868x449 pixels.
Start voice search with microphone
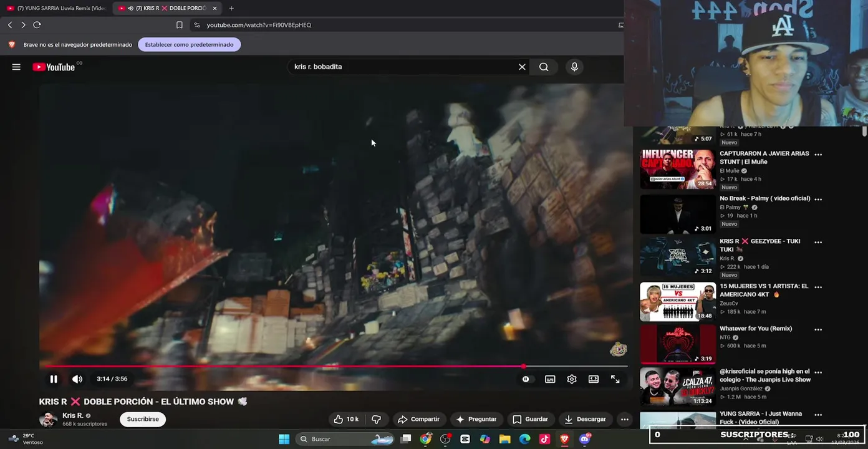coord(574,67)
